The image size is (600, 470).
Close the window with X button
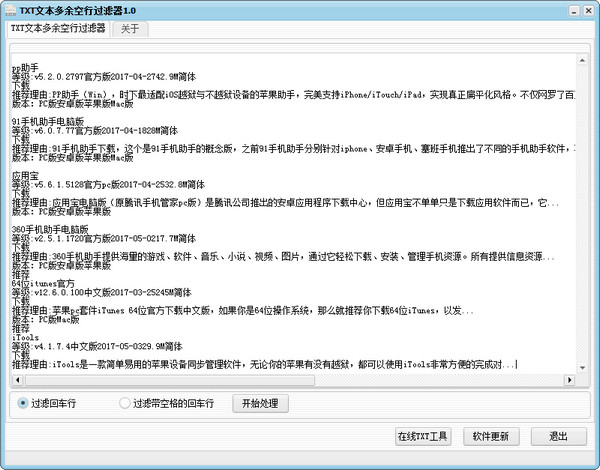click(x=589, y=11)
